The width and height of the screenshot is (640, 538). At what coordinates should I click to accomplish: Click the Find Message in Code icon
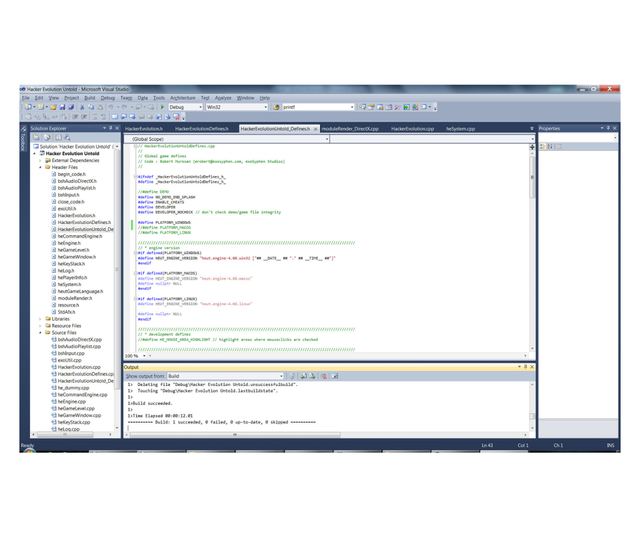point(292,376)
